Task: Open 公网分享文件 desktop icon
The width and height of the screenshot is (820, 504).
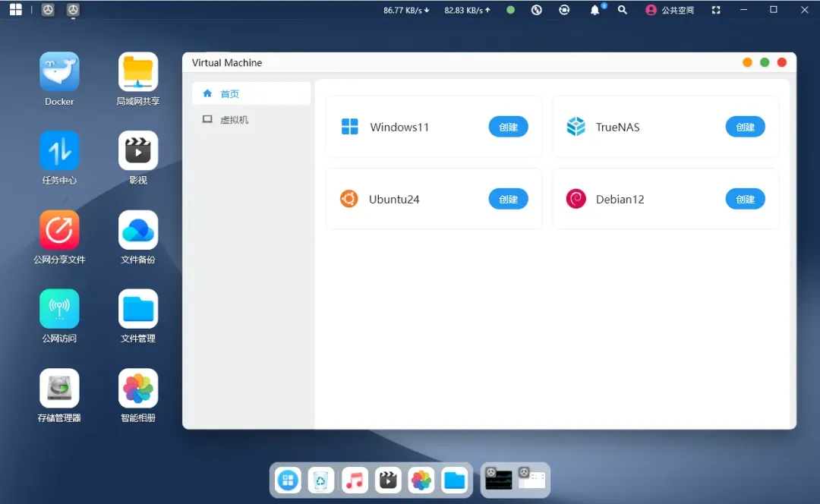Action: point(59,230)
